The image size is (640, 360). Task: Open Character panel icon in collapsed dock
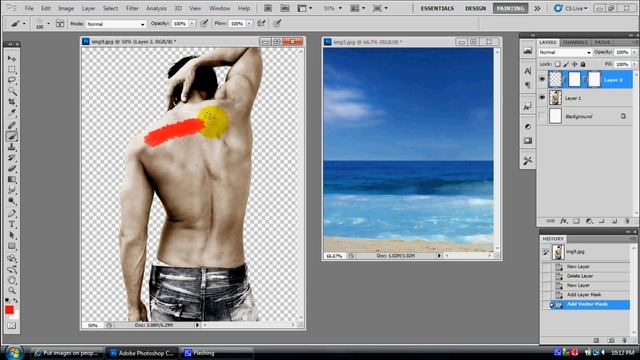pyautogui.click(x=528, y=71)
